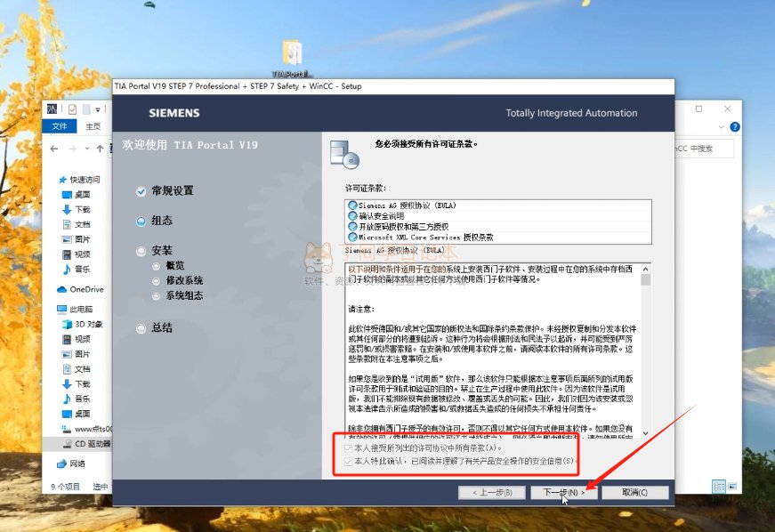Click Explorer forward navigation arrow

[72, 149]
